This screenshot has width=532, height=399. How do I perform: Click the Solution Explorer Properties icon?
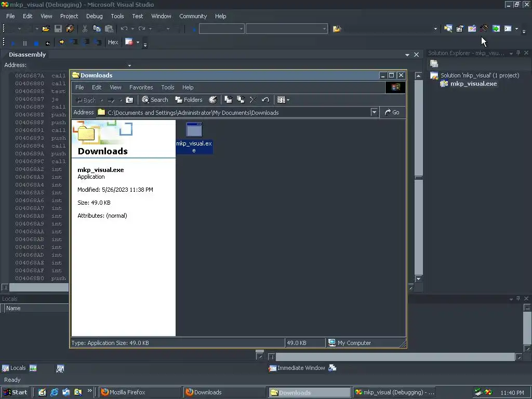[434, 63]
